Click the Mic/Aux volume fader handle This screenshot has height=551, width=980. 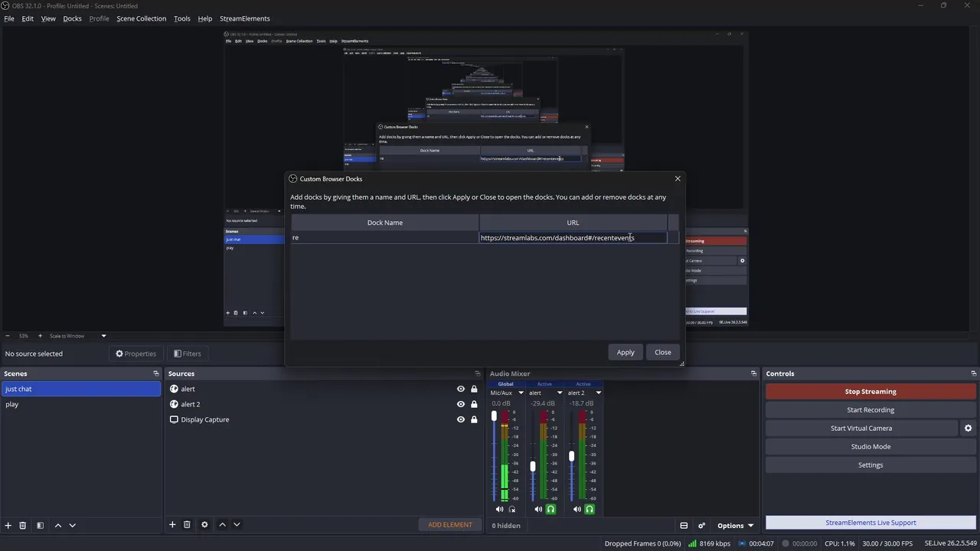[494, 416]
